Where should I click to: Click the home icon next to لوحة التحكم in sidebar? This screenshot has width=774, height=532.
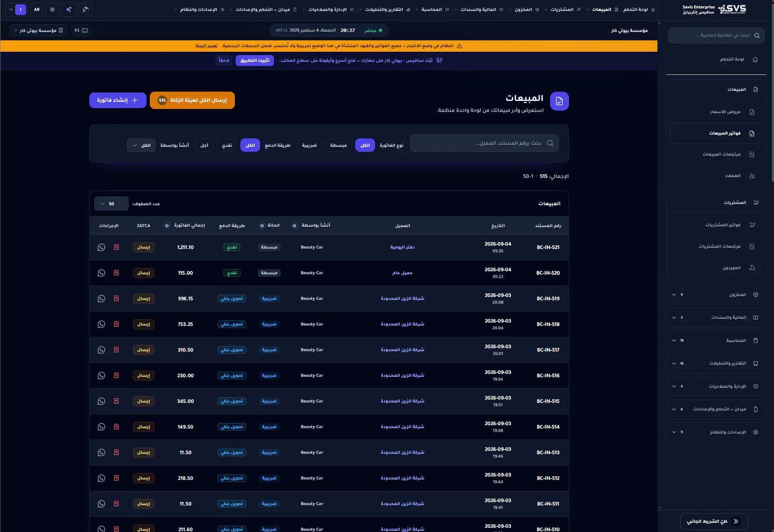(755, 59)
